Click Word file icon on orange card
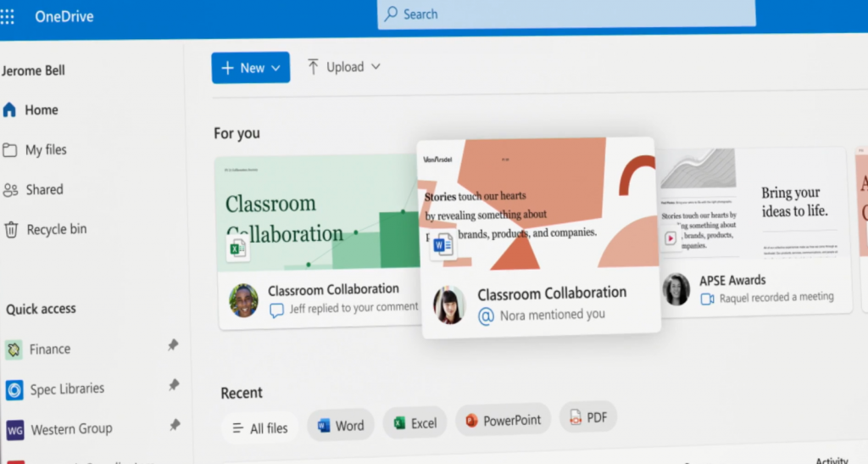This screenshot has height=464, width=868. [442, 245]
